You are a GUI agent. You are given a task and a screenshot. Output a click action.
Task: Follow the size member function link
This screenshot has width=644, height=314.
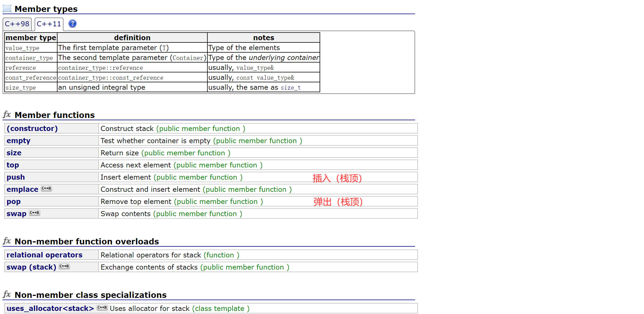(14, 153)
